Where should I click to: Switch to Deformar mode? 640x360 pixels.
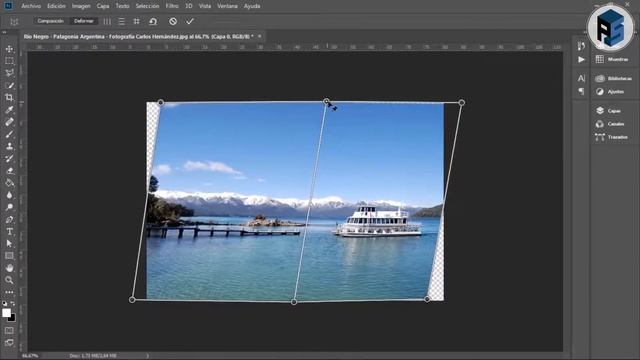click(84, 21)
